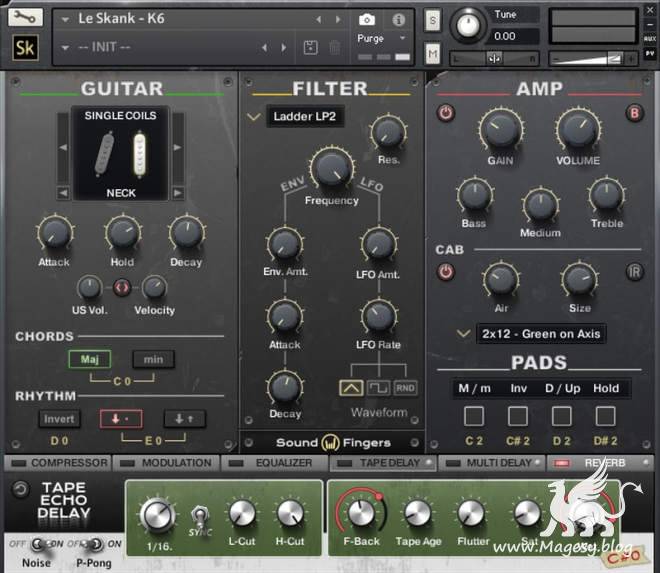
Task: Go to previous instrument arrow beside Le Skank
Action: pyautogui.click(x=319, y=19)
